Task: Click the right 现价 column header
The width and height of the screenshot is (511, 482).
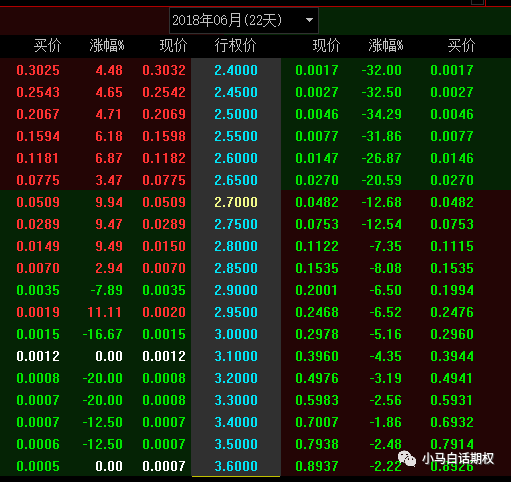Action: 326,45
